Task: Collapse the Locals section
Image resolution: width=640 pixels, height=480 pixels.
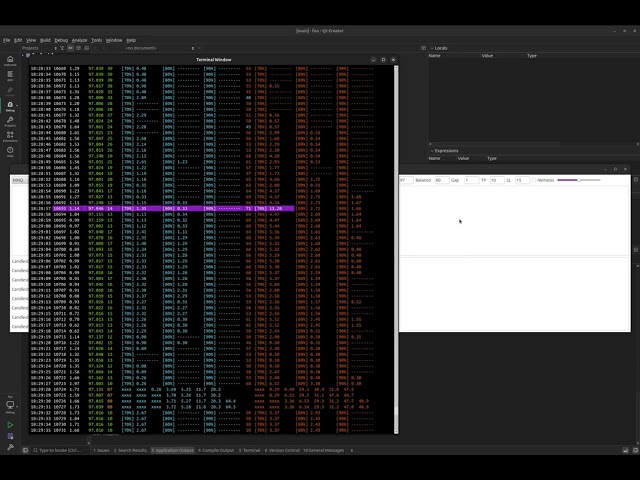Action: (x=432, y=48)
